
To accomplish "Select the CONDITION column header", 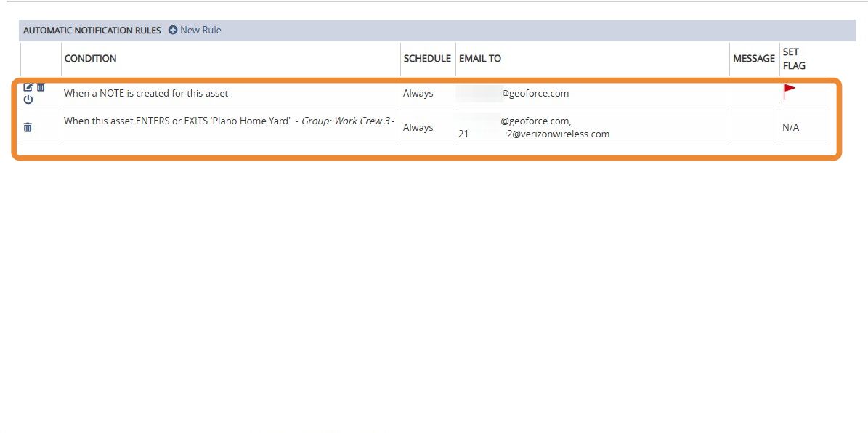I will click(x=90, y=59).
